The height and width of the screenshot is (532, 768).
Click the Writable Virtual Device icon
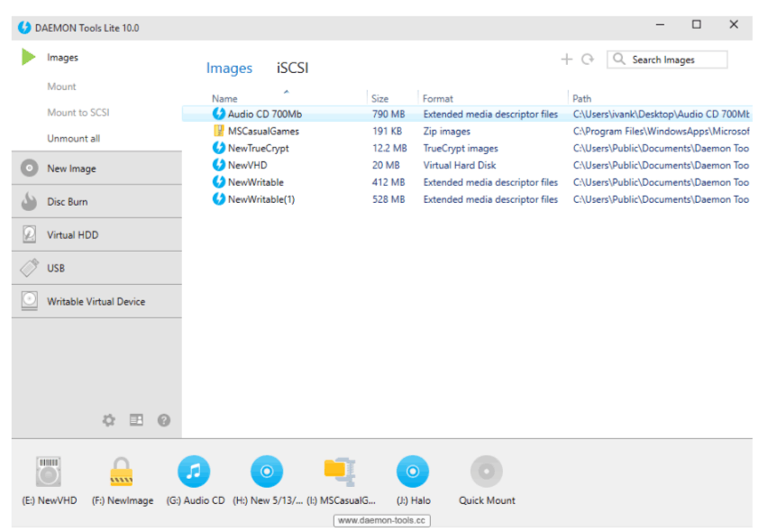30,301
